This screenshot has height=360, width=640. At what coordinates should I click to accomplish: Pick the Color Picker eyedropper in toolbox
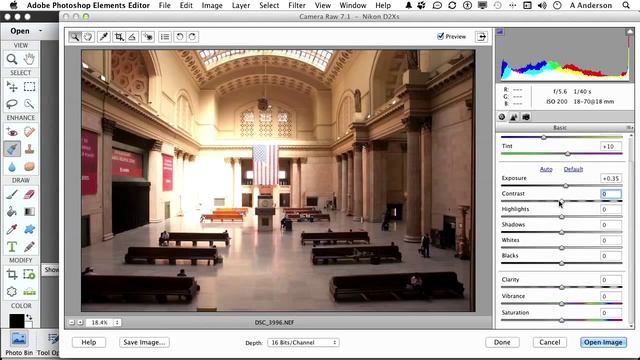click(x=12, y=229)
